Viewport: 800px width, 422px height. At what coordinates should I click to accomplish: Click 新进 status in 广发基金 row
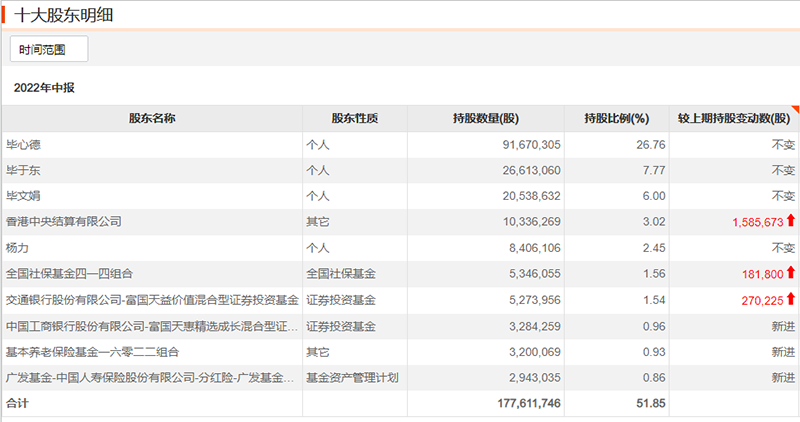pos(783,378)
